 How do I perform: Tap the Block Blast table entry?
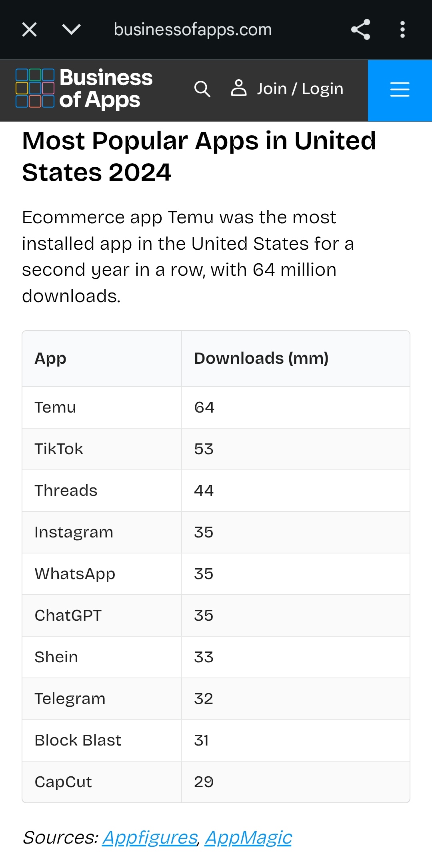coord(78,740)
